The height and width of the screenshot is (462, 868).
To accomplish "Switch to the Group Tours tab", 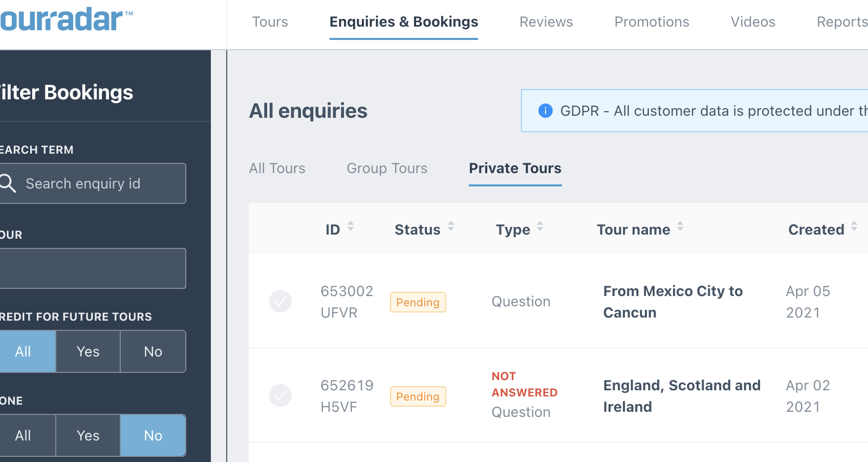I will coord(387,168).
